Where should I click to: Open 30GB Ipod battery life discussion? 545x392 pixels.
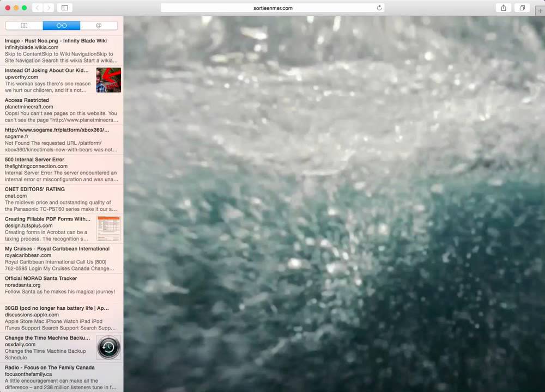(62, 318)
